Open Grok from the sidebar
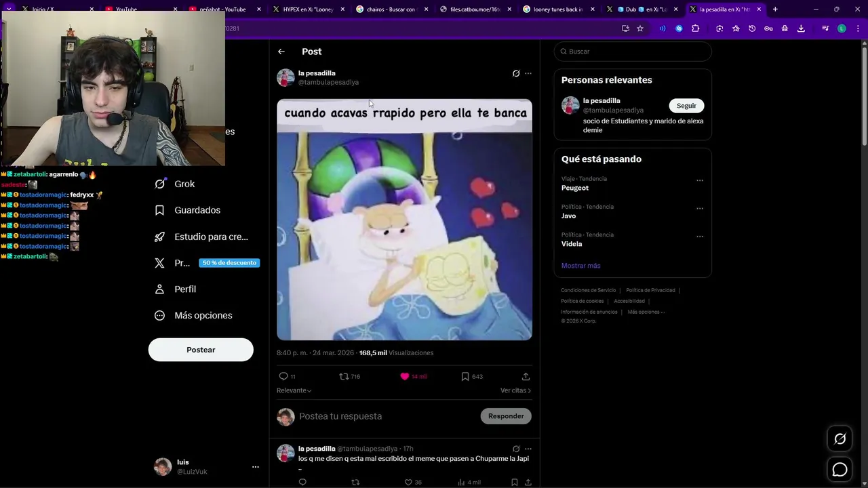This screenshot has height=488, width=868. (175, 184)
